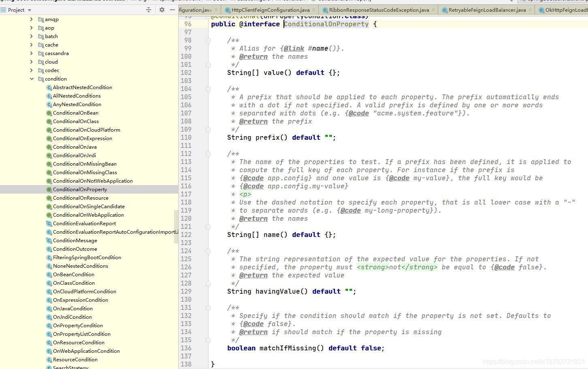This screenshot has width=588, height=369.
Task: Click the #name() link in the Javadoc
Action: (324, 49)
